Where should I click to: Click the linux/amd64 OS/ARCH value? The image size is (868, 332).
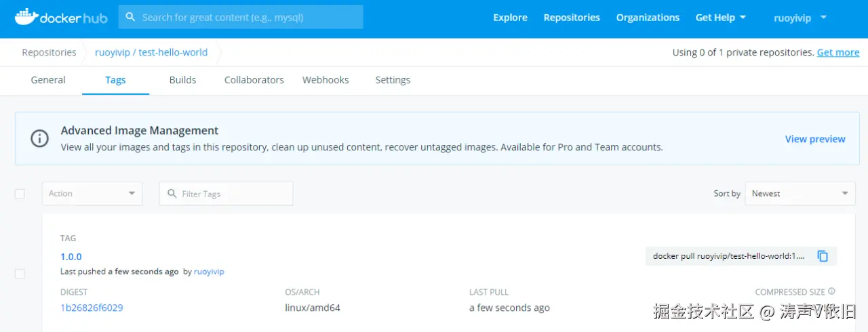(x=313, y=308)
